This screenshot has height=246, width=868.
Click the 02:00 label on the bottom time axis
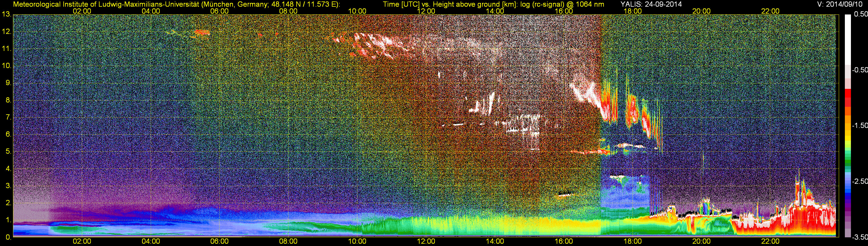pos(82,242)
